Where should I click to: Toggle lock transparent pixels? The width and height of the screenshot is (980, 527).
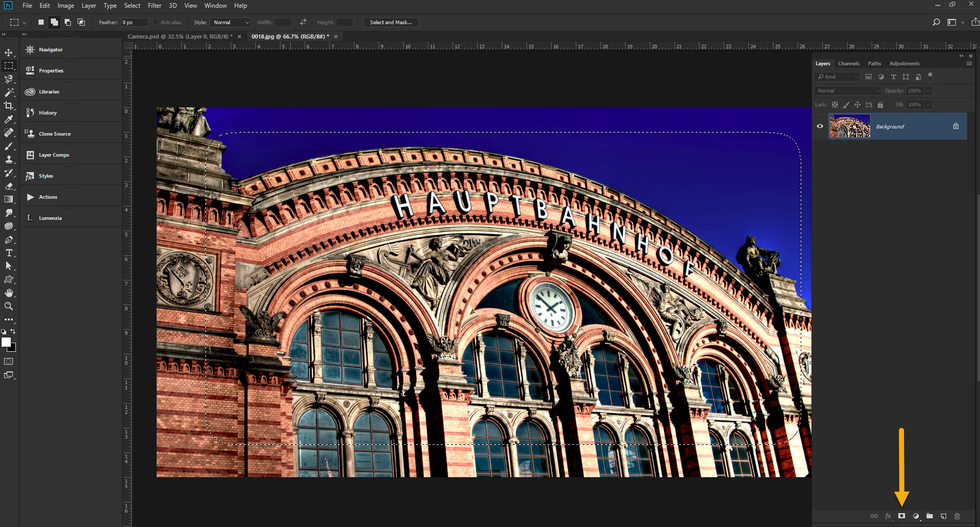point(835,105)
